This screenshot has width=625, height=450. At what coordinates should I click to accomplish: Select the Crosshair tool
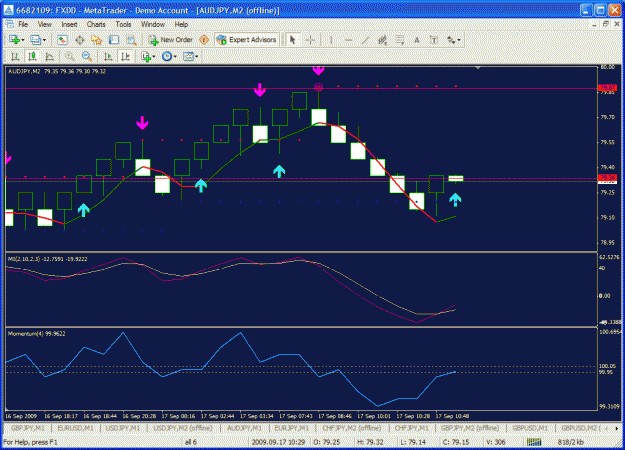click(x=310, y=40)
